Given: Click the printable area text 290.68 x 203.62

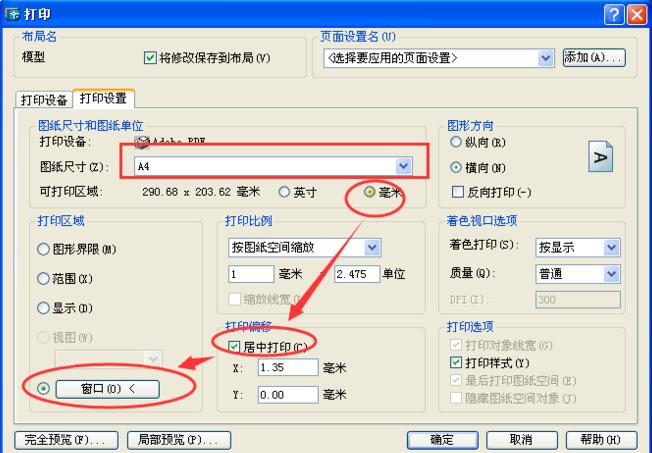Looking at the screenshot, I should (186, 192).
